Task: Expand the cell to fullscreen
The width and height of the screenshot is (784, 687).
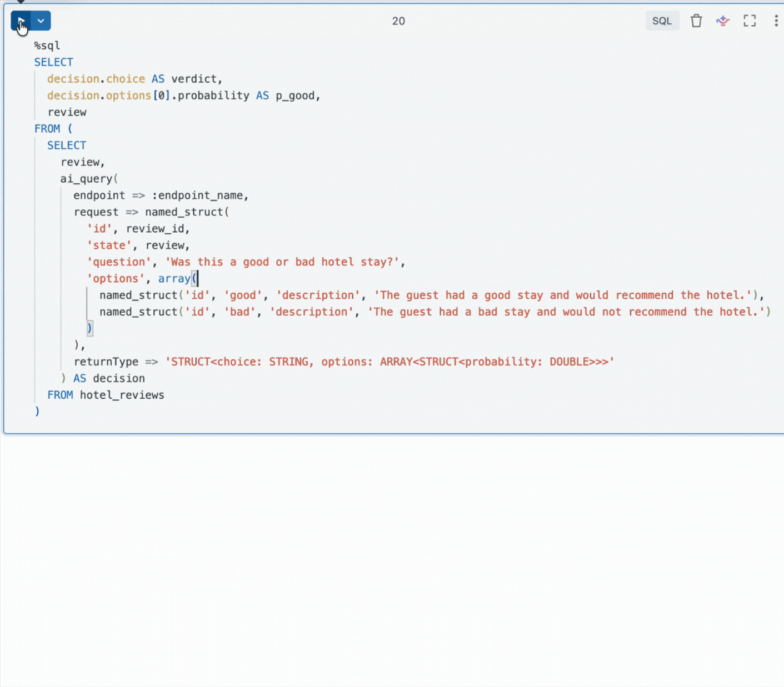Action: tap(750, 21)
